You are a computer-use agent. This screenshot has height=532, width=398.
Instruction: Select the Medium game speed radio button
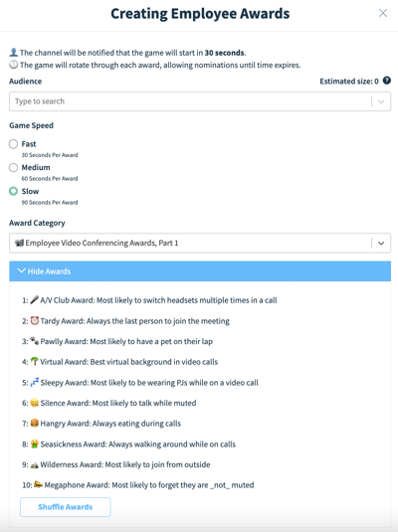tap(13, 167)
